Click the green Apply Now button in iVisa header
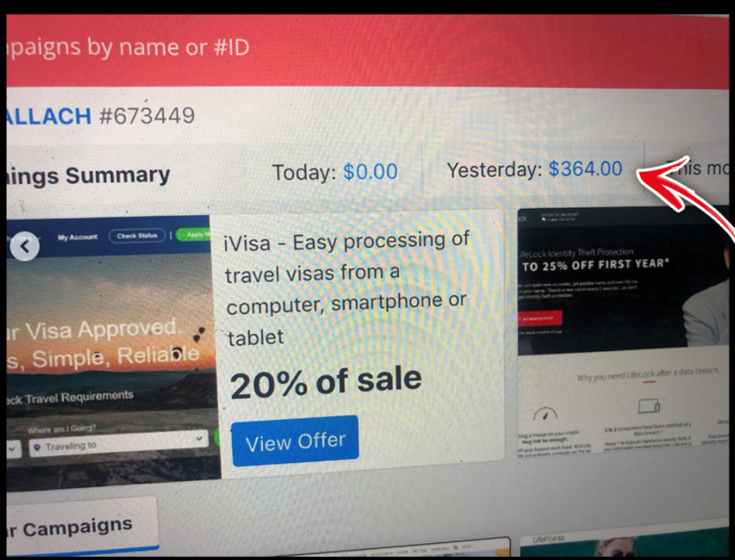 (x=193, y=234)
